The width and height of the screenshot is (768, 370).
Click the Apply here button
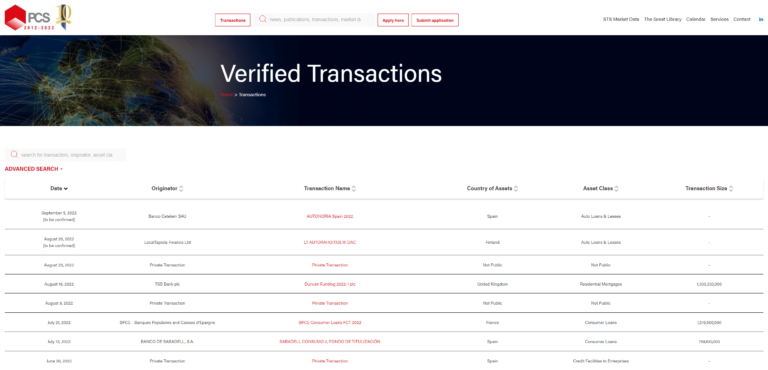coord(393,20)
